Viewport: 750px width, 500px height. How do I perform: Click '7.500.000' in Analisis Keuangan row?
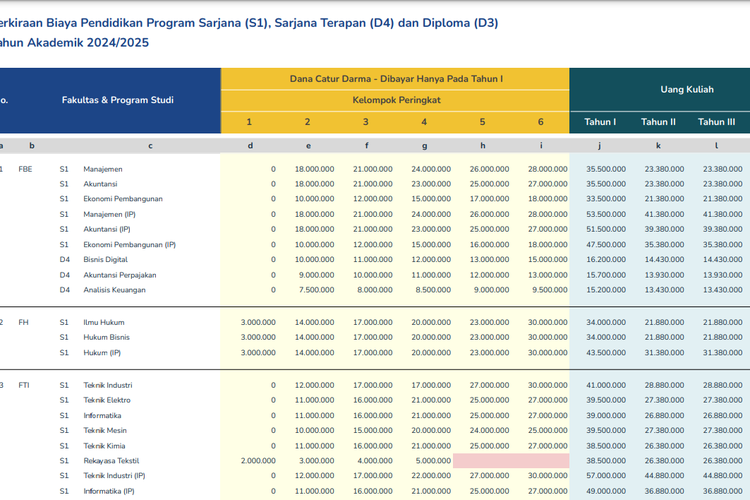(x=317, y=290)
